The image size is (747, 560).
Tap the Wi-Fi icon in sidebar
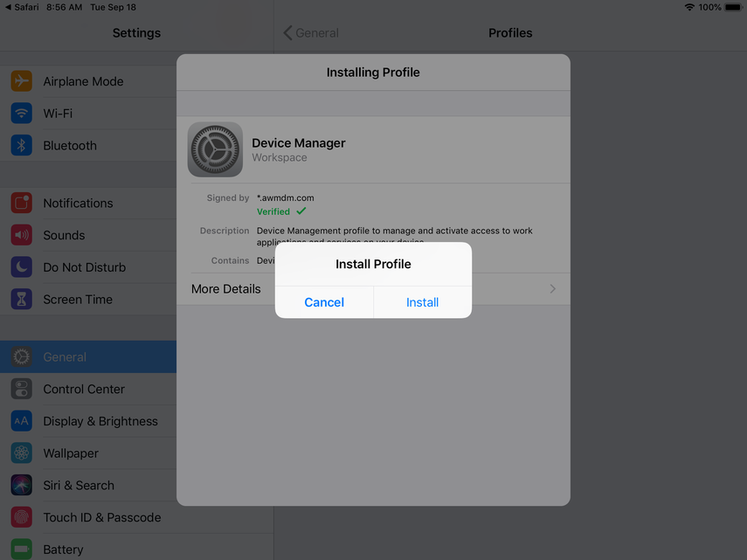tap(22, 114)
